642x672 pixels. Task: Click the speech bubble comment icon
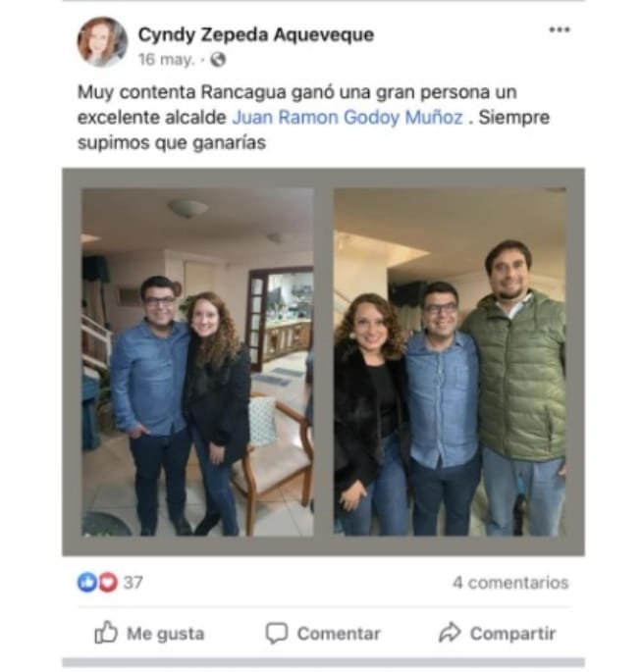276,633
